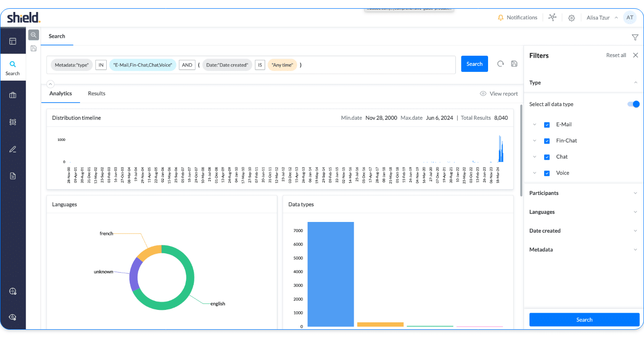This screenshot has width=644, height=338.
Task: Uncheck the Chat checkbox
Action: [x=547, y=157]
